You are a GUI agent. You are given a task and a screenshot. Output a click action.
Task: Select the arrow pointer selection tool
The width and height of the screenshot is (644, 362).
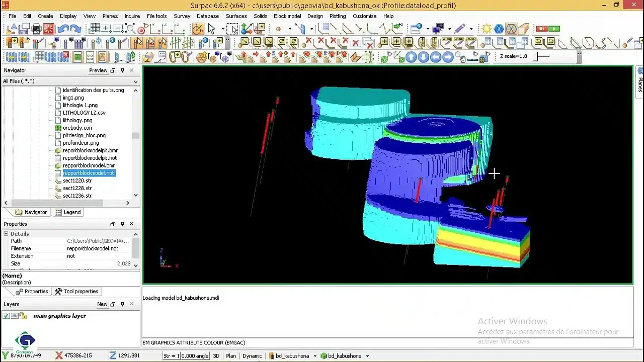point(212,29)
